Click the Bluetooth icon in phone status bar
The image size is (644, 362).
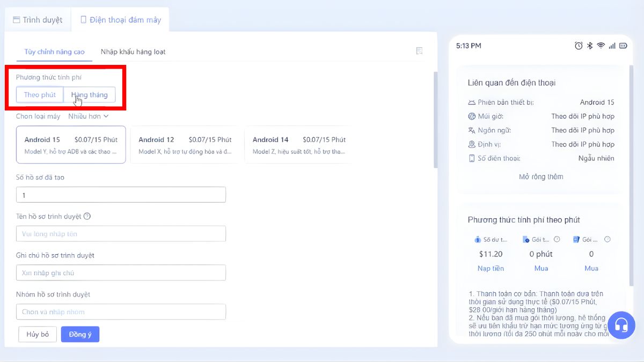(589, 46)
